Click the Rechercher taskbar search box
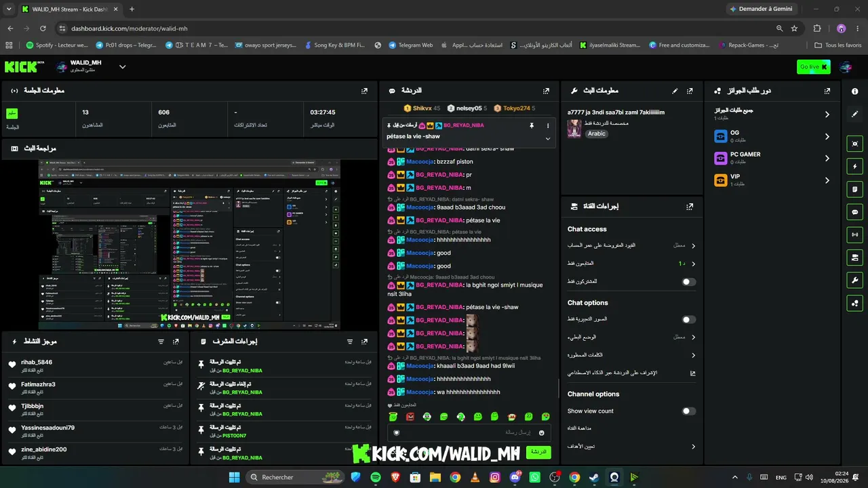 pos(295,477)
